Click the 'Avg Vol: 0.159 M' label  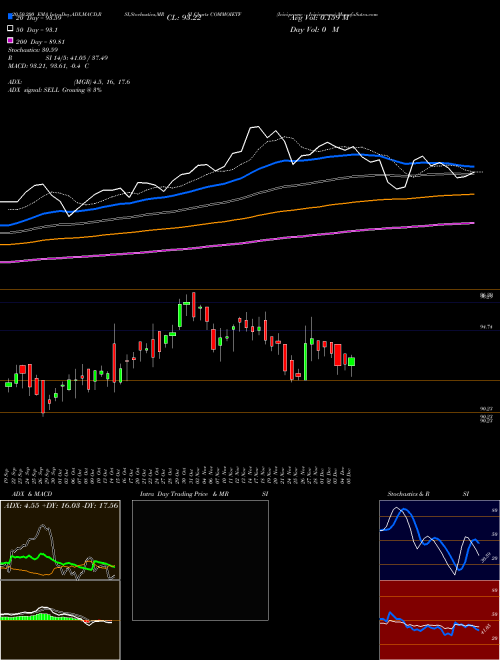pos(319,18)
